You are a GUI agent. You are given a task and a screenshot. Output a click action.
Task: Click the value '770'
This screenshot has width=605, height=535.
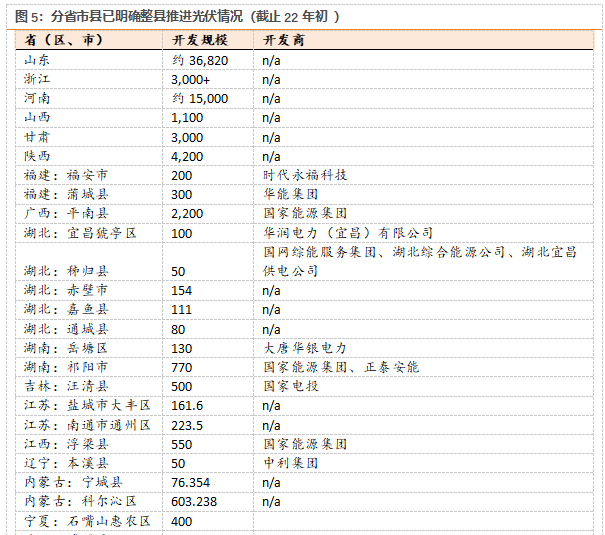click(182, 368)
